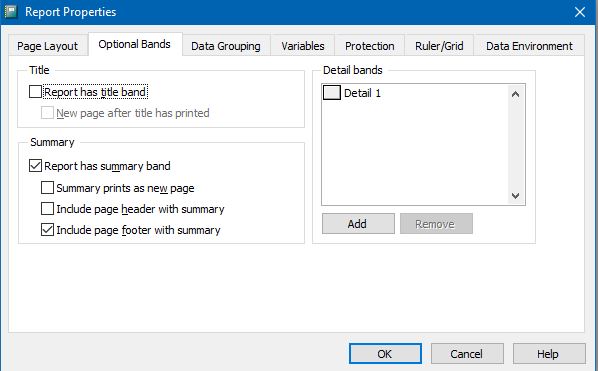598x371 pixels.
Task: Show the Data Environment tab
Action: (529, 46)
